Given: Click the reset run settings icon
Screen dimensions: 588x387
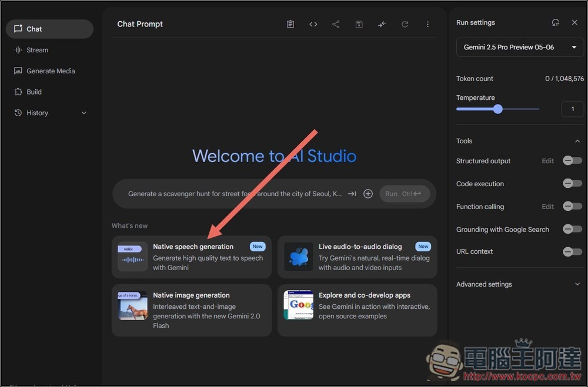Looking at the screenshot, I should 556,22.
